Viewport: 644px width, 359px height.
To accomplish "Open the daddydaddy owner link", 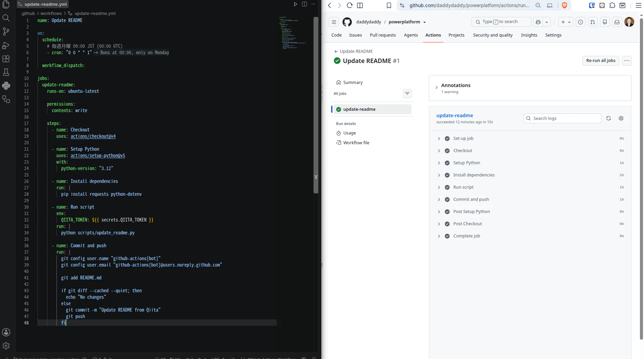I will point(369,22).
